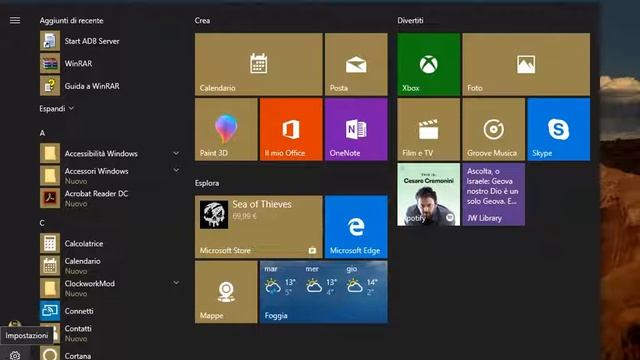Open Acrobat Reader DC
Image resolution: width=640 pixels, height=360 pixels.
pos(110,198)
